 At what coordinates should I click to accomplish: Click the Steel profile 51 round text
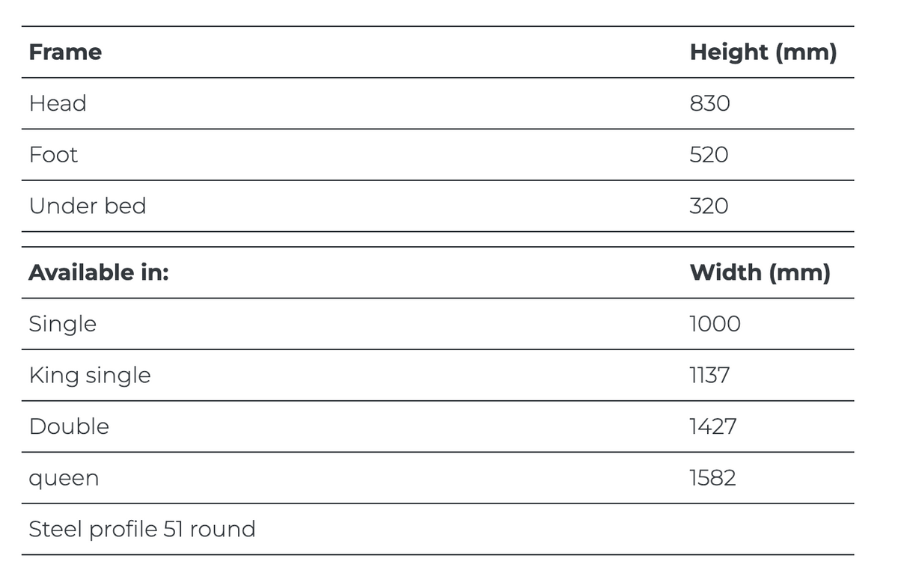pos(142,529)
